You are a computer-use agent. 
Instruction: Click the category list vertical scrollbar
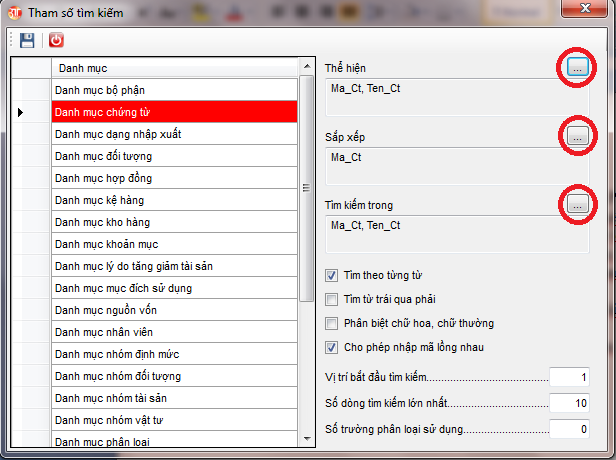306,186
